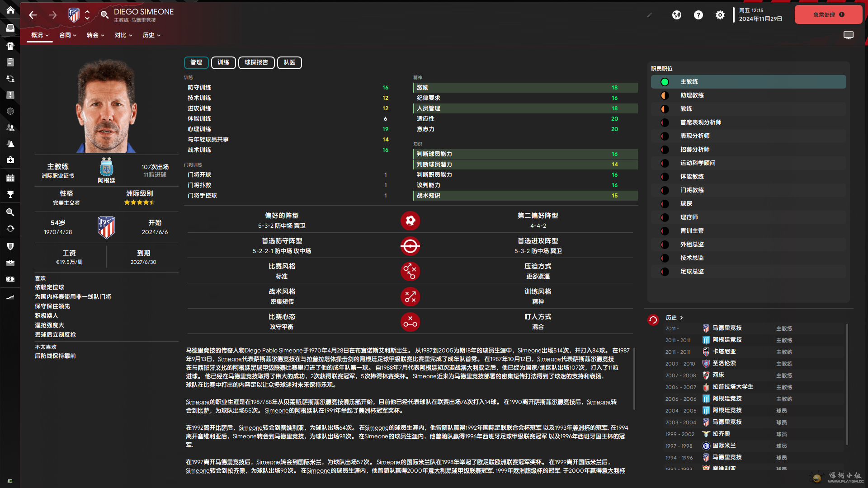
Task: Click Diego Simeone's portrait photo
Action: click(107, 105)
